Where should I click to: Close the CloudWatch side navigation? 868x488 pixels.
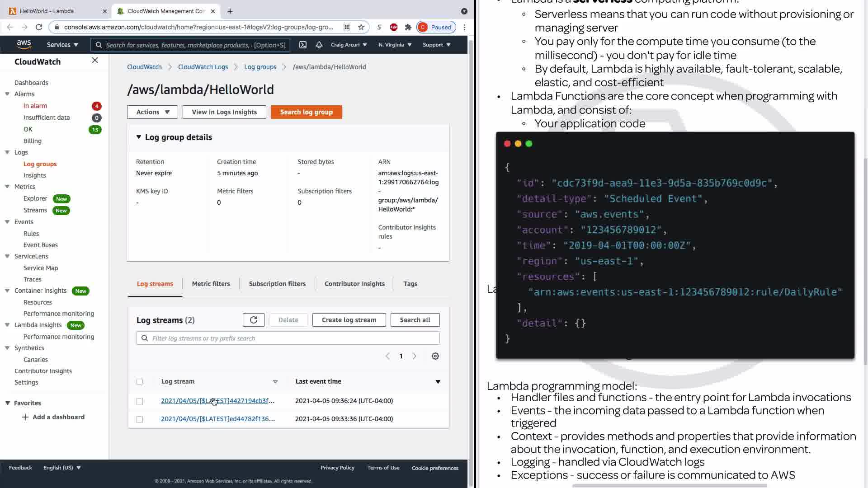pos(95,60)
